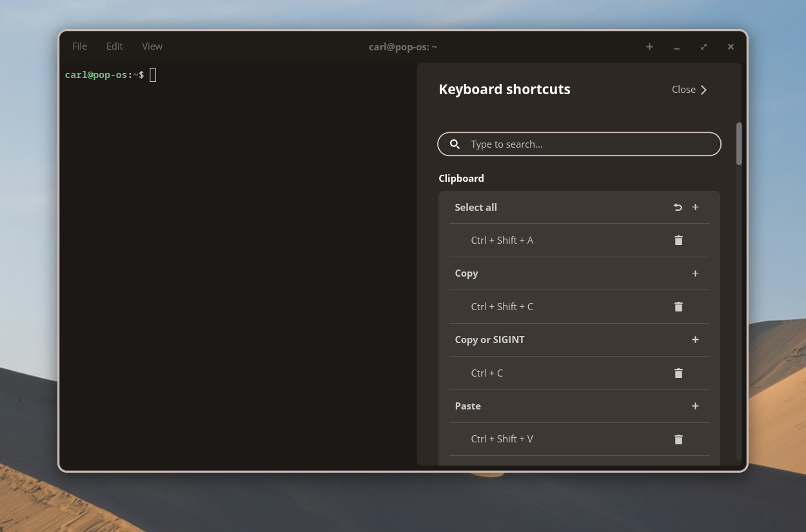Click the Type to search field
This screenshot has height=532, width=806.
pos(587,144)
